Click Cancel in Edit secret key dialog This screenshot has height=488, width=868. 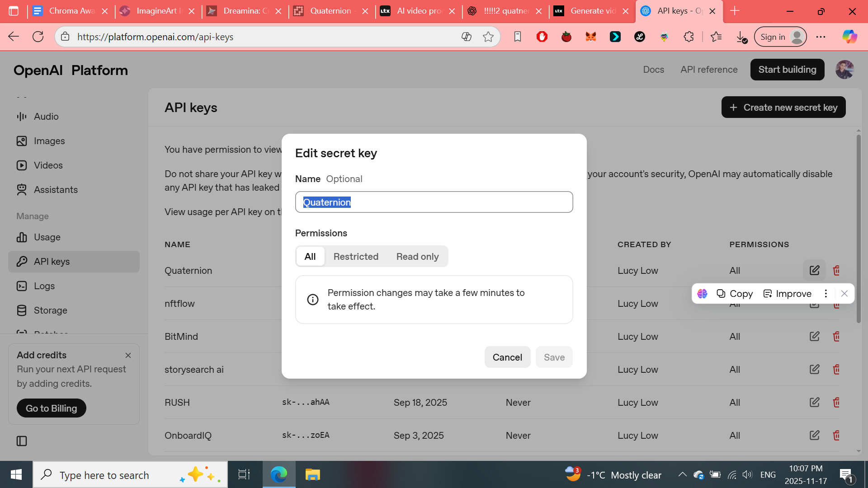(507, 357)
